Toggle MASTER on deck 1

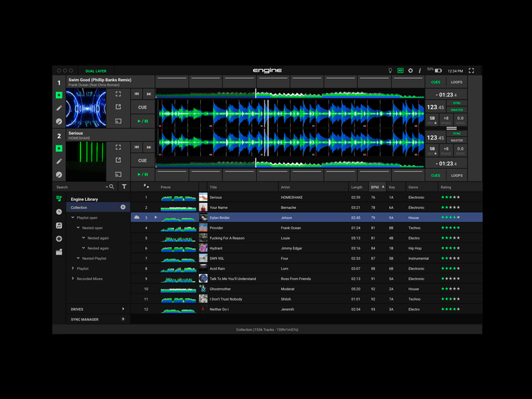coord(457,110)
